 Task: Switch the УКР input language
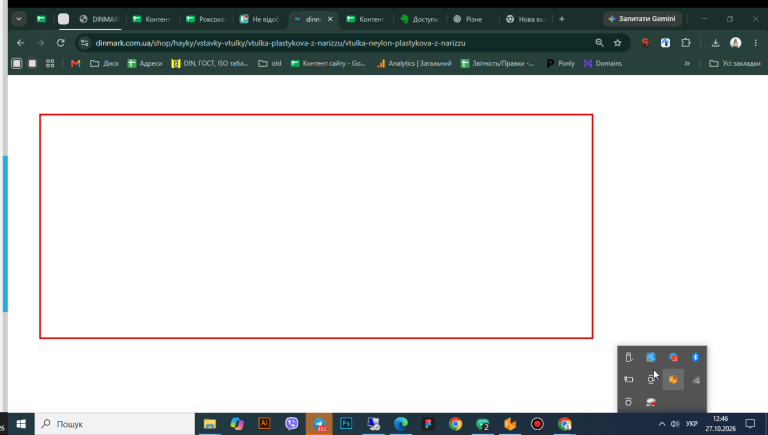point(692,424)
